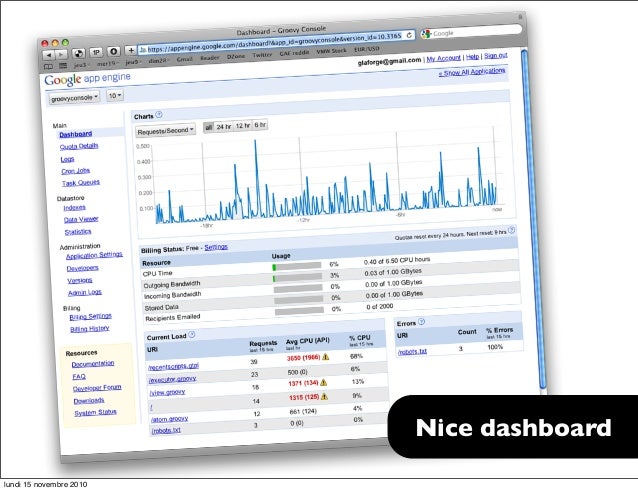Image resolution: width=638 pixels, height=491 pixels.
Task: Open /atom.groovy URI link
Action: (x=169, y=419)
